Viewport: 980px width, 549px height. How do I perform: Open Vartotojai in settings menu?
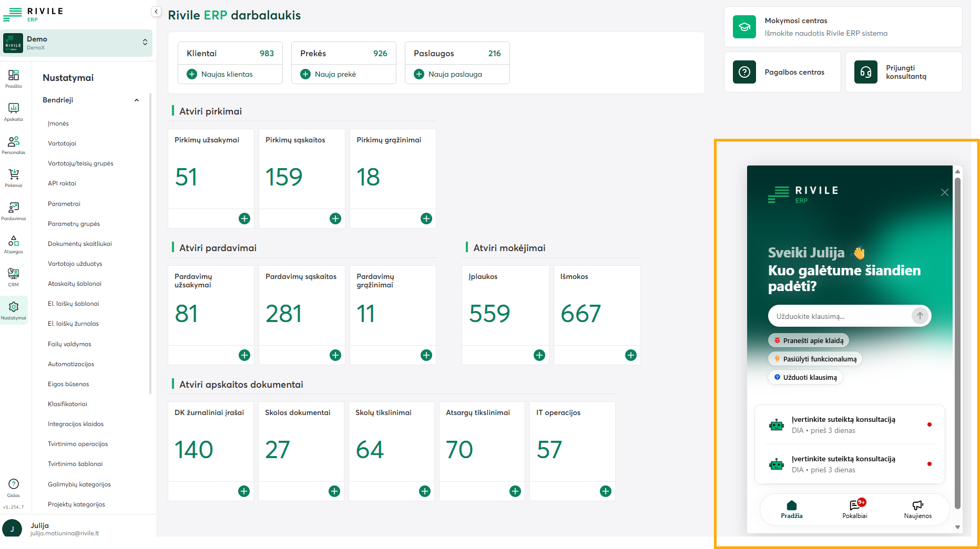[x=62, y=143]
